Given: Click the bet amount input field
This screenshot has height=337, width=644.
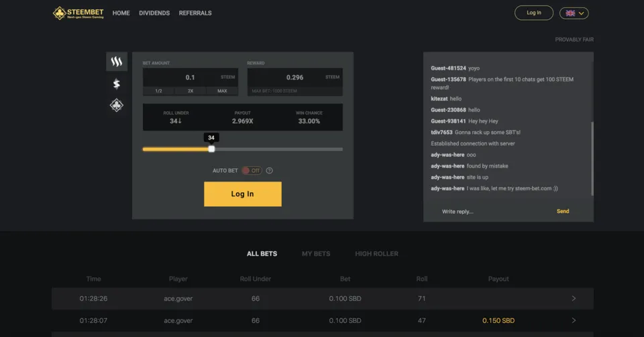Looking at the screenshot, I should [x=190, y=78].
